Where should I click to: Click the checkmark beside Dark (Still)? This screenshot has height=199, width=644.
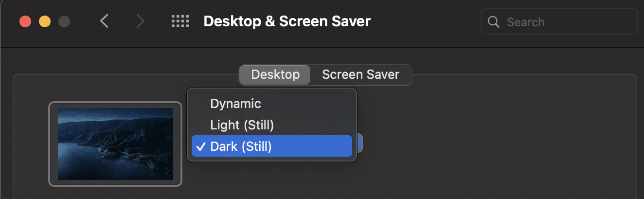[x=201, y=146]
